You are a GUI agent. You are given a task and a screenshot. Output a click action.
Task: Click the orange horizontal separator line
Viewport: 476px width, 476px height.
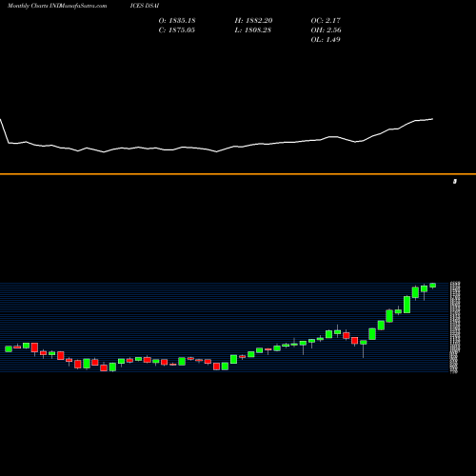238,174
